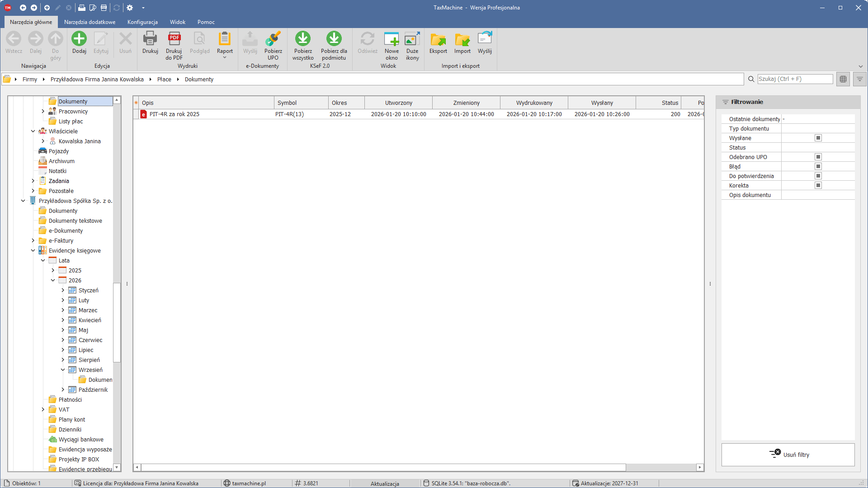Click the Usuń filtry button
Image resolution: width=868 pixels, height=488 pixels.
tap(788, 455)
